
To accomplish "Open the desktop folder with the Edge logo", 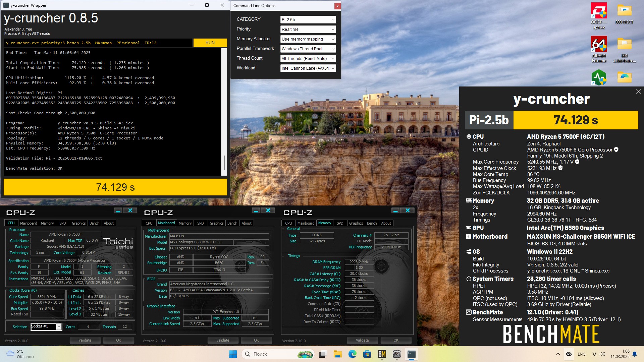I will click(x=624, y=77).
